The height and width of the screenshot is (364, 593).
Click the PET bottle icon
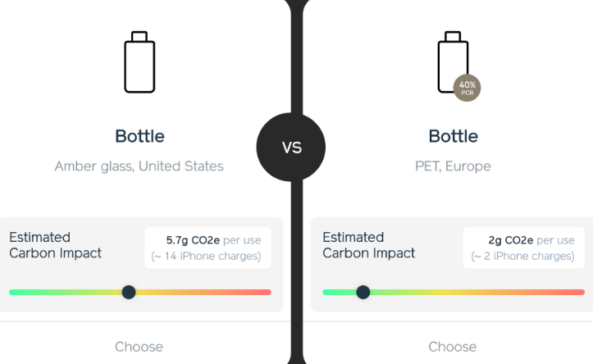(x=453, y=62)
